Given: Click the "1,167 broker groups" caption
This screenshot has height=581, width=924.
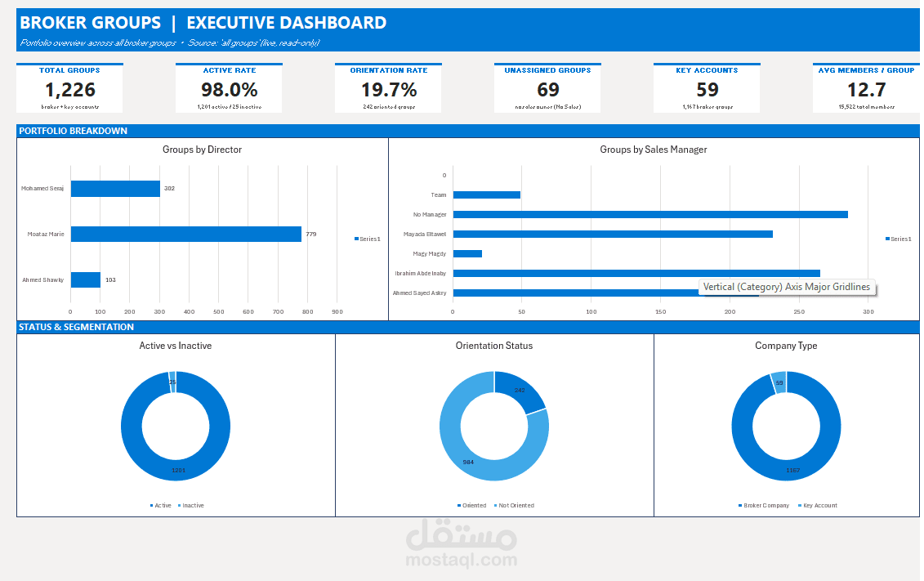Looking at the screenshot, I should 708,107.
